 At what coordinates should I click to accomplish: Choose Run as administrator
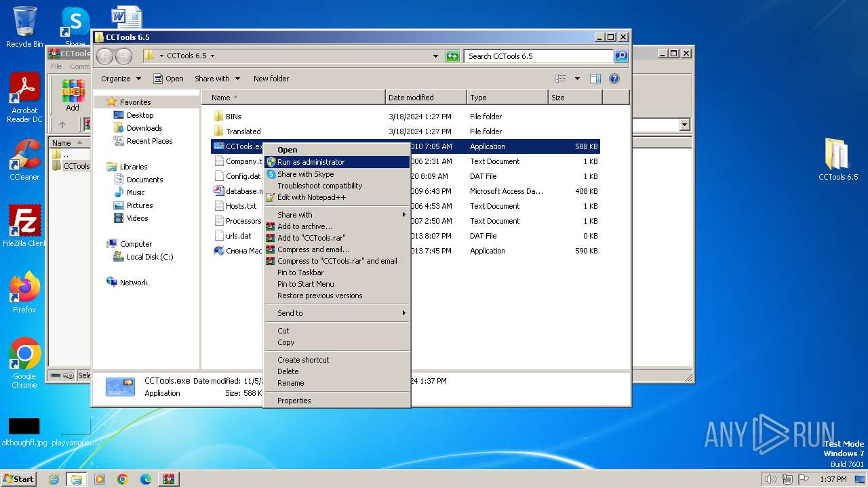tap(337, 162)
